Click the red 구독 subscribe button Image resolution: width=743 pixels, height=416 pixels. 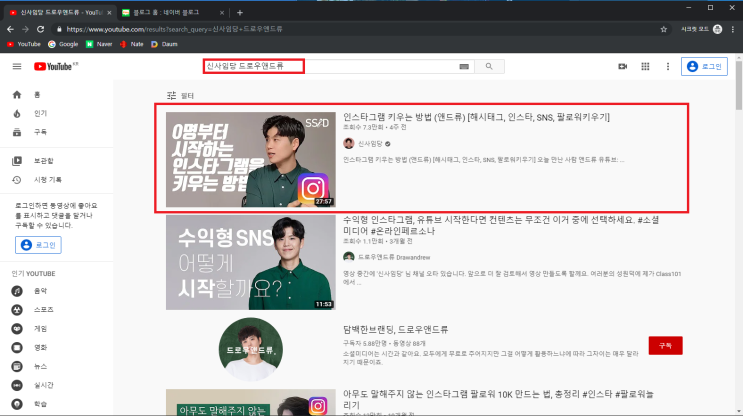pos(665,345)
